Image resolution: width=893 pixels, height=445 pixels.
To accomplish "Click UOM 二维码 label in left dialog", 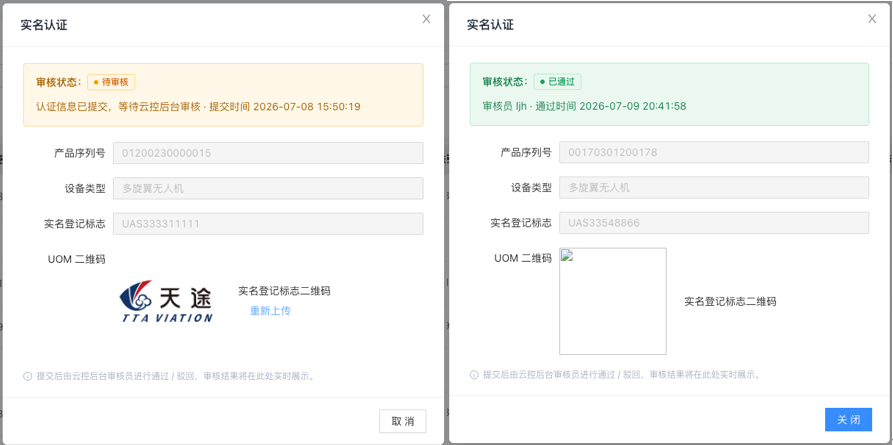I will (x=77, y=260).
